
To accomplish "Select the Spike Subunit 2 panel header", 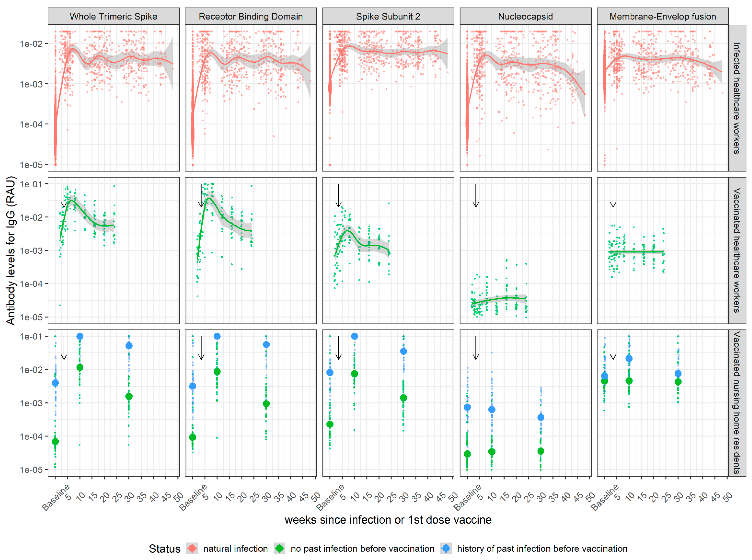I will click(388, 16).
